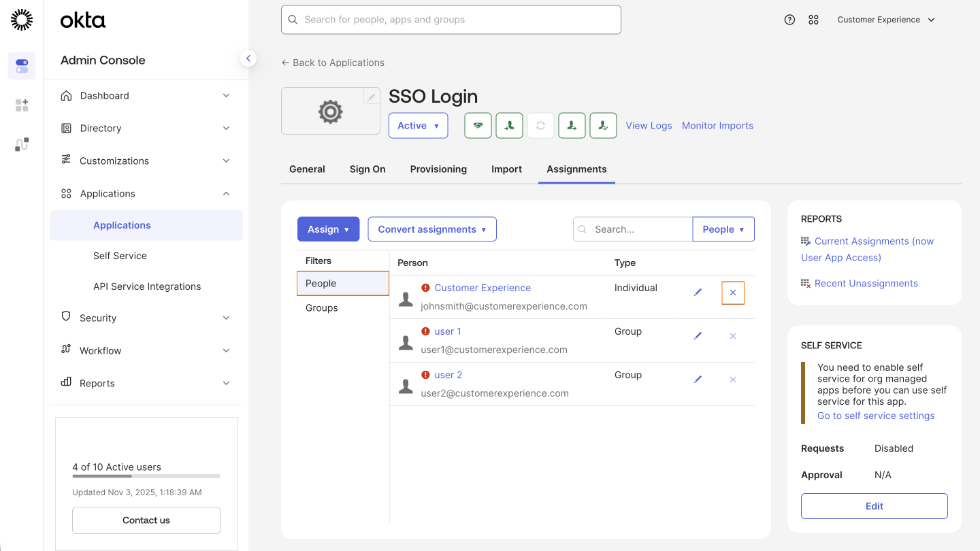Open the Admin Console sidebar icon
980x551 pixels.
[x=21, y=65]
